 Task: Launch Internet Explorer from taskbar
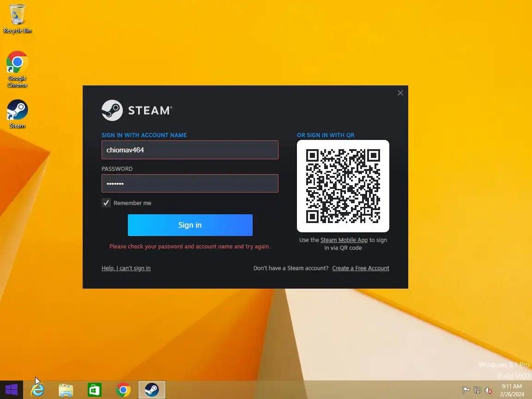pyautogui.click(x=37, y=390)
